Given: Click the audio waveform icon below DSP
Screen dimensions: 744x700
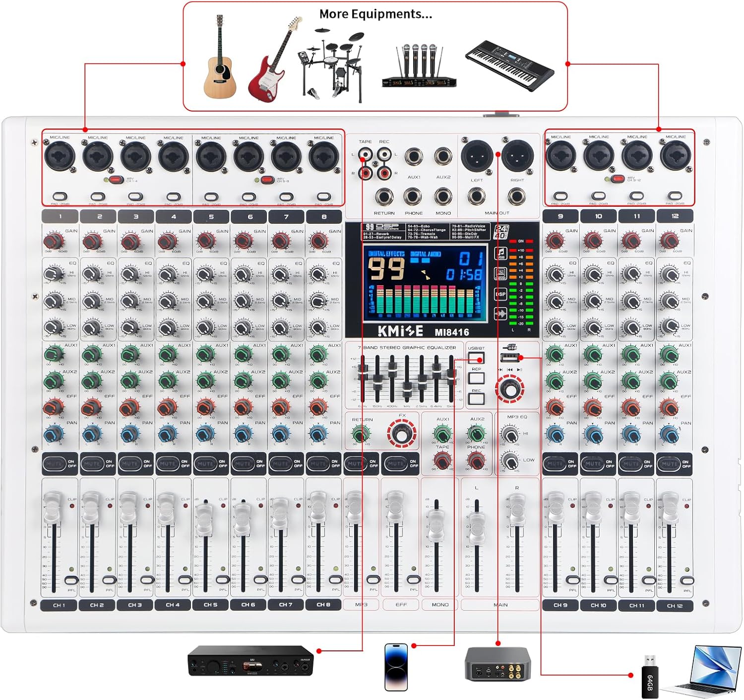Looking at the screenshot, I should pyautogui.click(x=500, y=313).
